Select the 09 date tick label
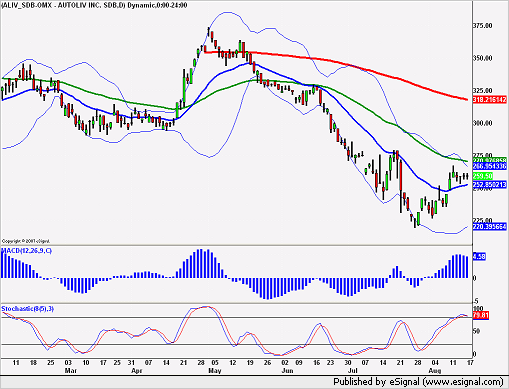Screen dimensions: 509x389 (x=299, y=362)
